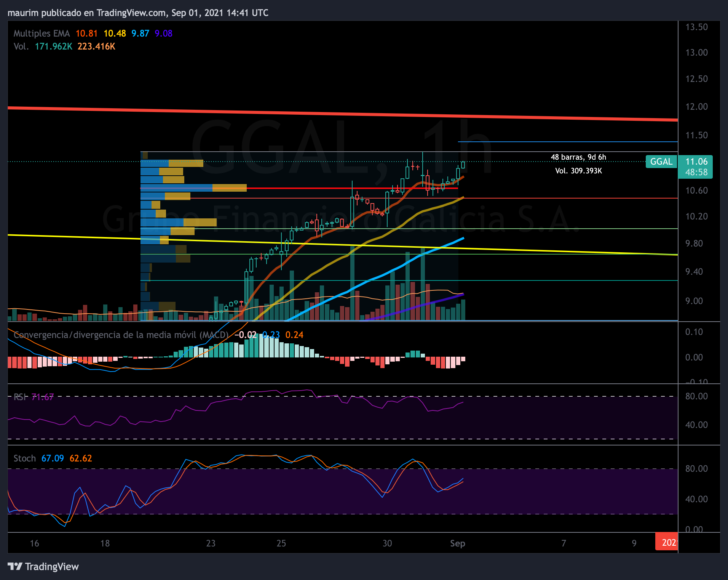Click the '16' date on time axis

coord(35,543)
